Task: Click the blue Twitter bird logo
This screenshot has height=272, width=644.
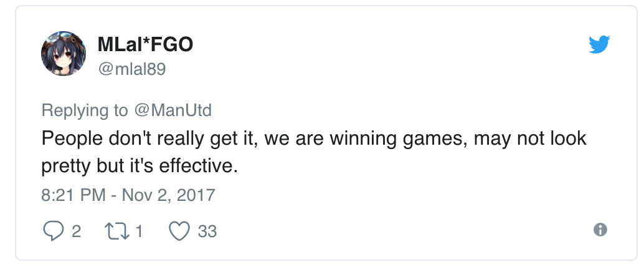Action: [x=599, y=44]
